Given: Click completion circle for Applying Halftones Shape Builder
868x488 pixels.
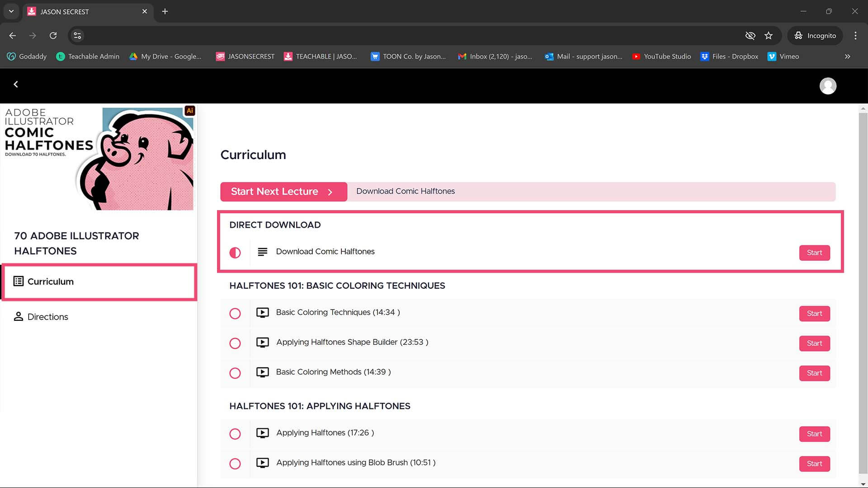Looking at the screenshot, I should [235, 343].
